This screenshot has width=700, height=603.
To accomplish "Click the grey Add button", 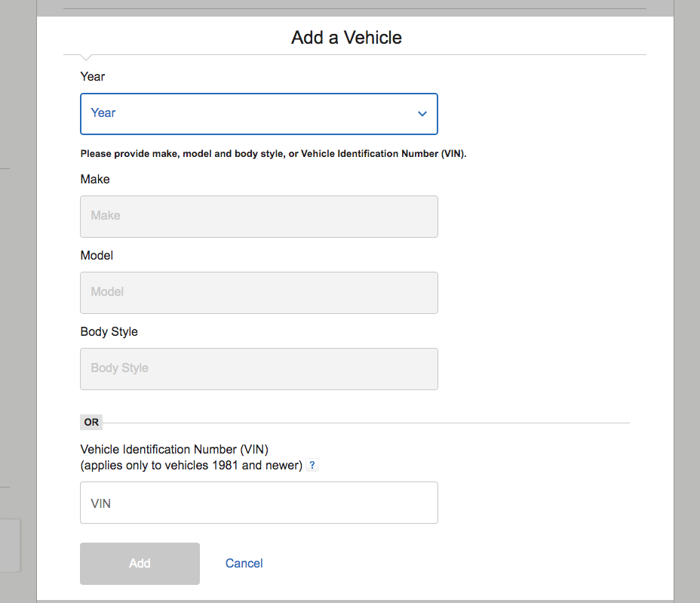I will tap(140, 564).
